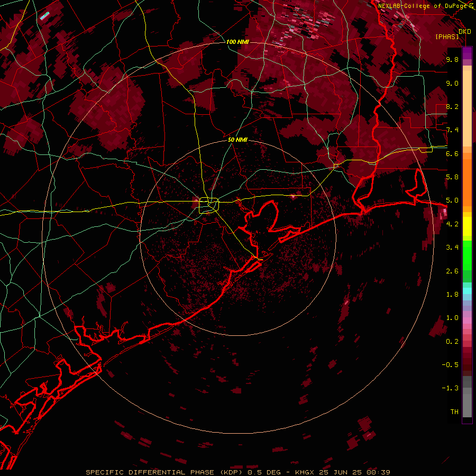Pick the 4.2 value on the scale
Viewport: 476px width, 476px height.
(x=452, y=224)
